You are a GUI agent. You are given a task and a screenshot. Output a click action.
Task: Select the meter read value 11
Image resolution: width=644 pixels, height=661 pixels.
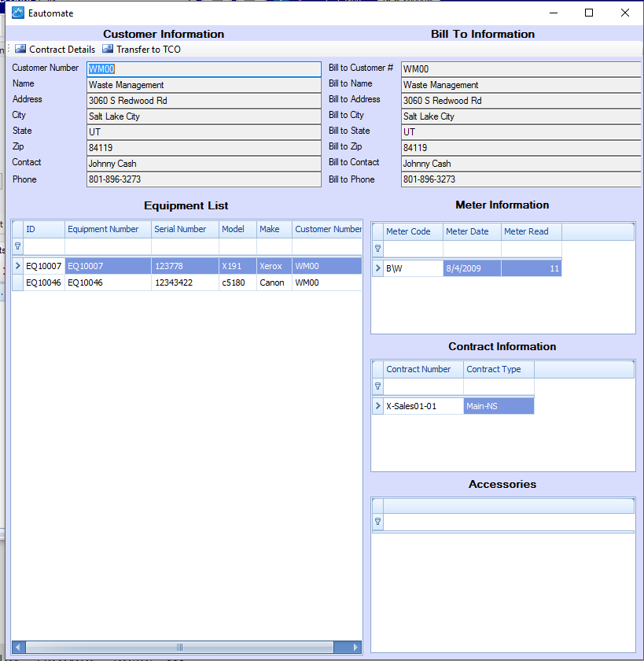point(531,268)
